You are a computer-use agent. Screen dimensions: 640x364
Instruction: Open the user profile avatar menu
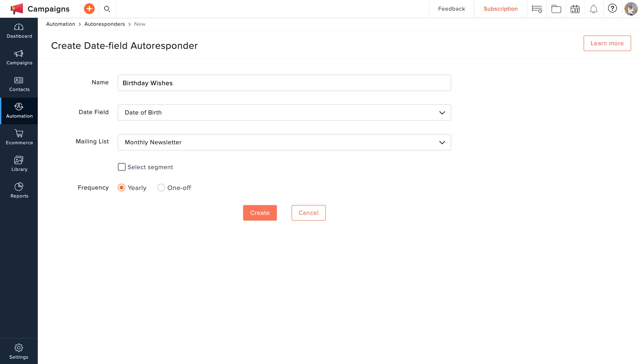pos(630,9)
